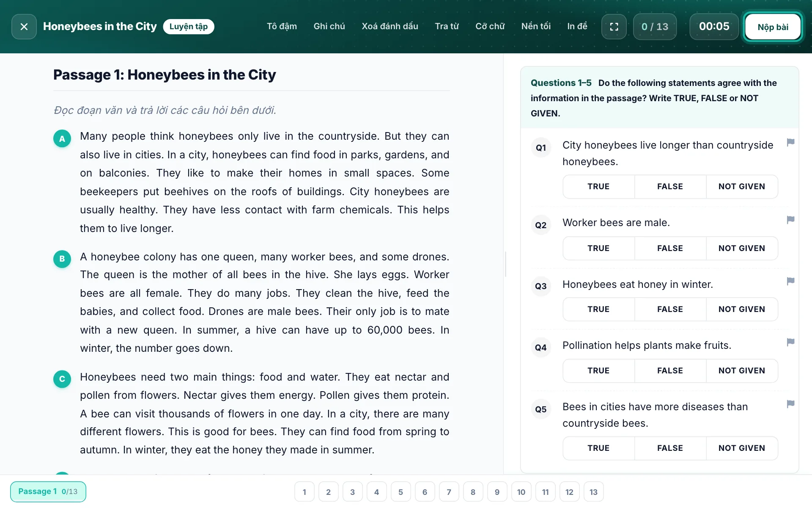This screenshot has height=508, width=812.
Task: Open Cỡ chữ font size option
Action: click(x=490, y=26)
